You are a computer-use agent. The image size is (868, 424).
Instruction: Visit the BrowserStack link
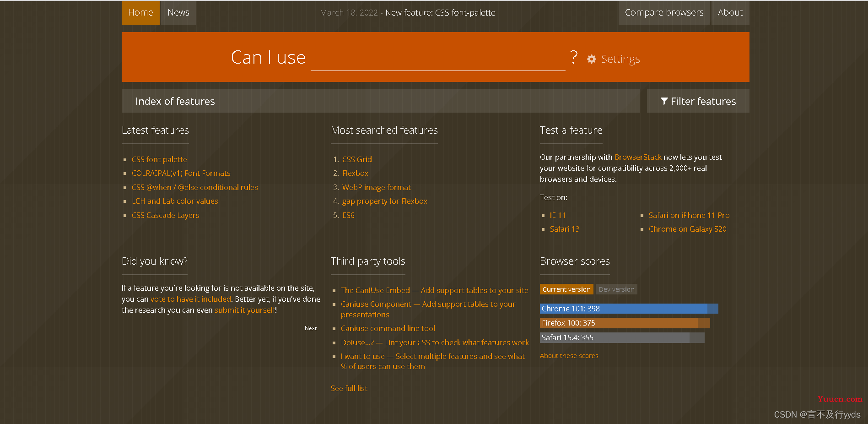(638, 157)
